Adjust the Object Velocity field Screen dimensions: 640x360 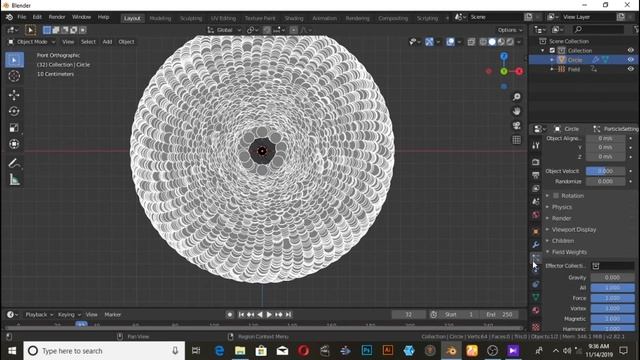(605, 171)
